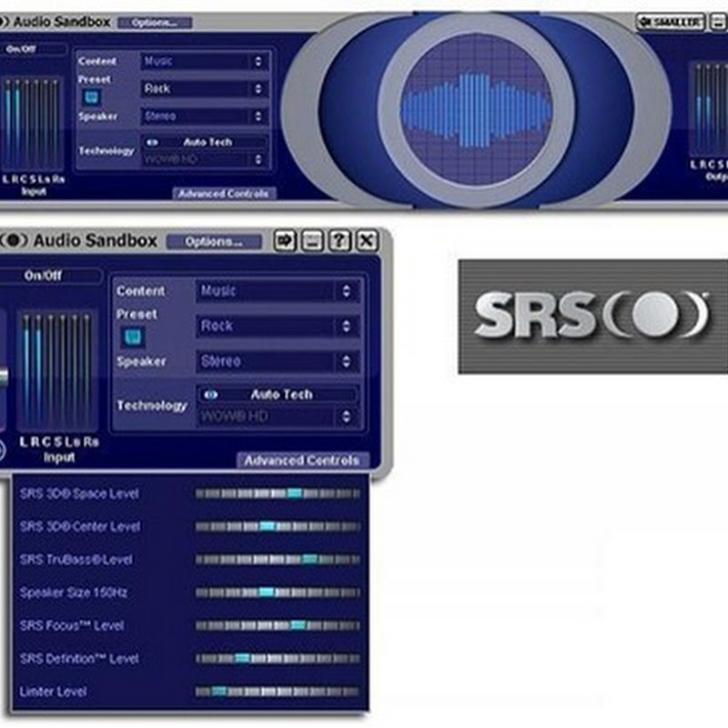
Task: Click the Audio Sandbox logo icon in compact title
Action: click(x=13, y=240)
